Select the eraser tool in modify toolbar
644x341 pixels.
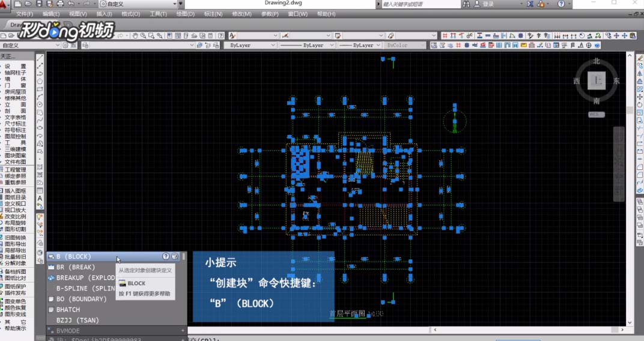640,58
